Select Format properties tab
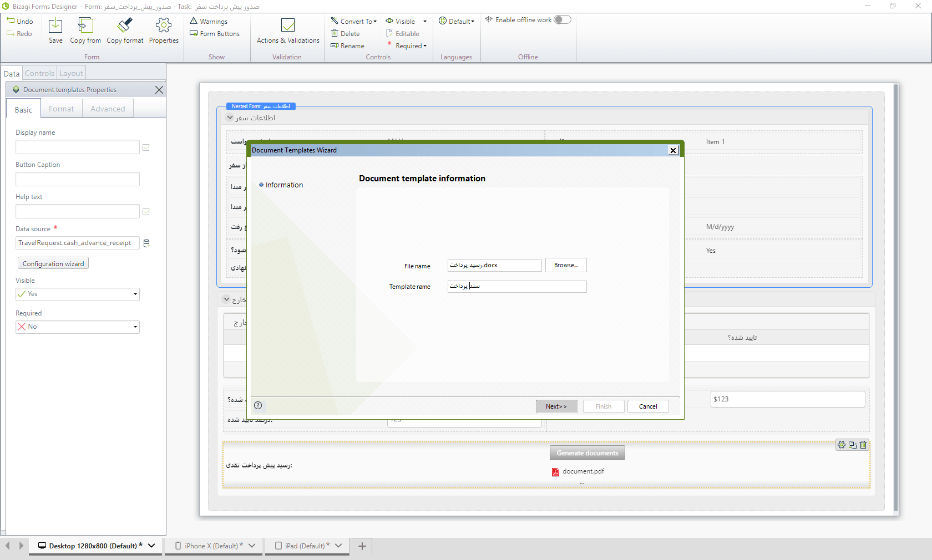Image resolution: width=932 pixels, height=560 pixels. click(61, 109)
